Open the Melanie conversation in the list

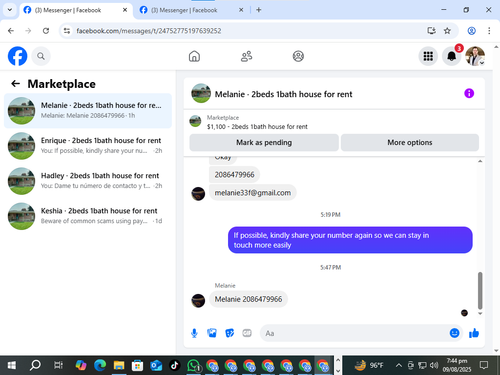[x=88, y=111]
